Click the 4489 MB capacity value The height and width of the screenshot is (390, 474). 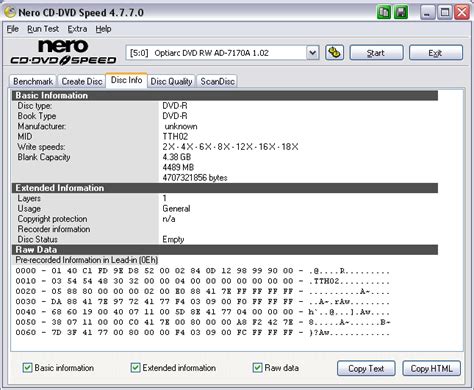(x=178, y=167)
